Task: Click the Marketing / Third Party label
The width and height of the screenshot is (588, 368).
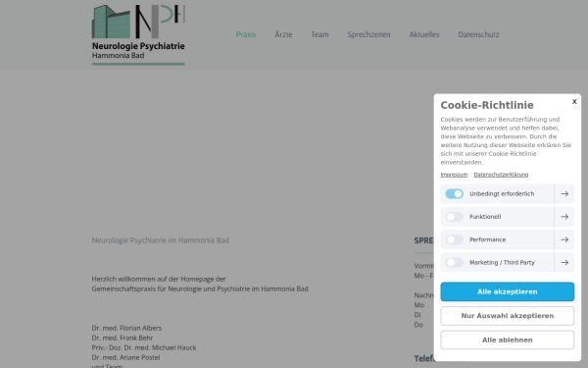Action: click(x=502, y=262)
